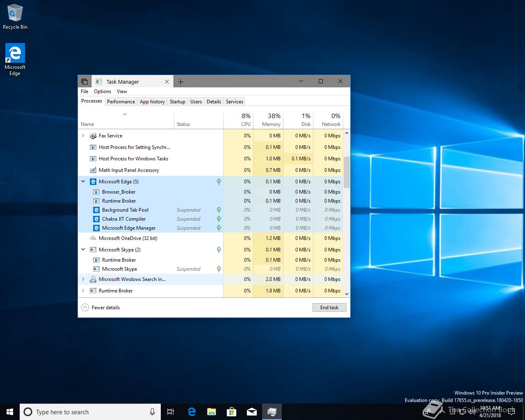Viewport: 525px width, 420px height.
Task: Sort by Status column header
Action: (x=199, y=120)
